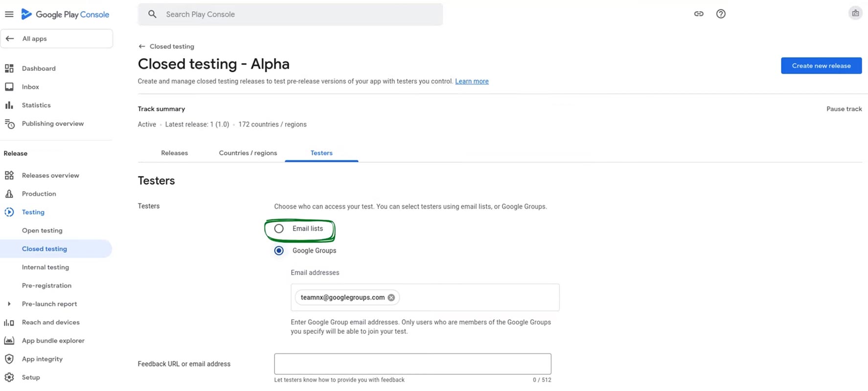This screenshot has height=391, width=868.
Task: Open Setup in sidebar
Action: point(31,377)
